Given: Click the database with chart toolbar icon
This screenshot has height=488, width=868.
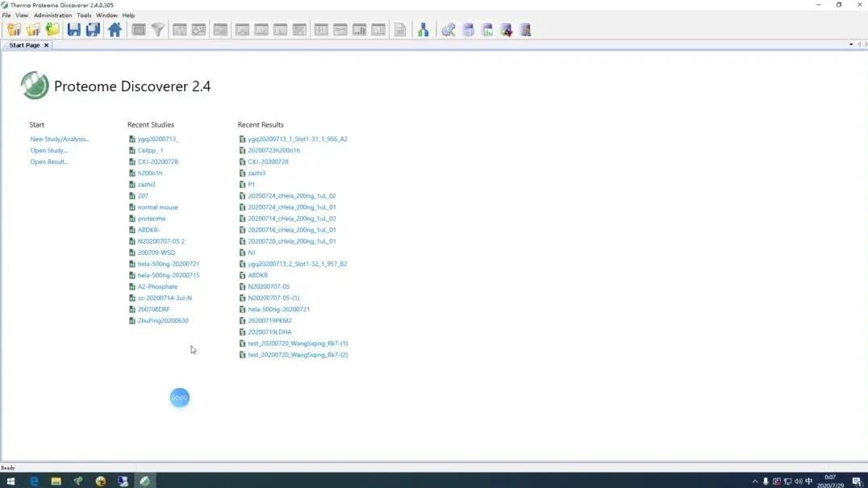Looking at the screenshot, I should coord(487,30).
